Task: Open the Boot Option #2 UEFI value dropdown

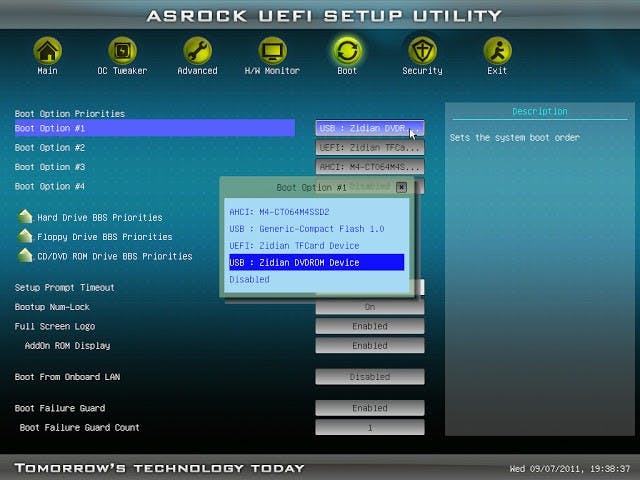Action: click(x=370, y=147)
